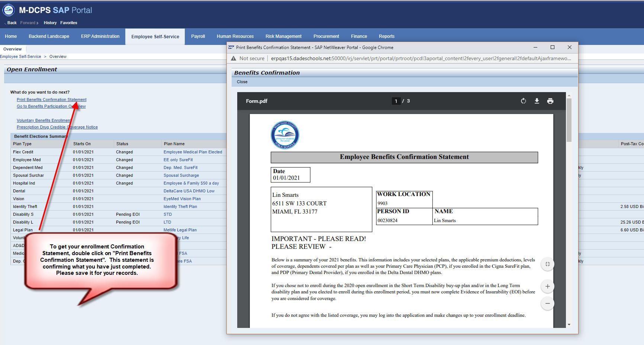Click Pending EOI status for Disability S
The image size is (644, 345).
[x=128, y=214]
